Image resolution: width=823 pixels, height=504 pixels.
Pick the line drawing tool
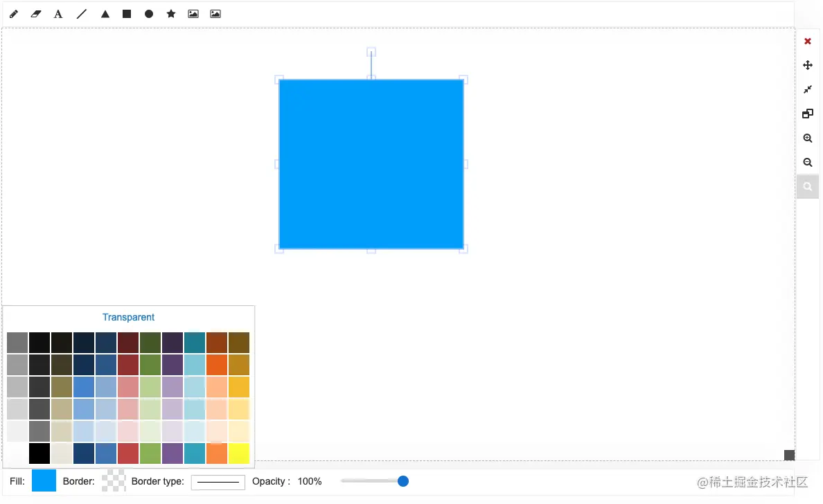82,14
